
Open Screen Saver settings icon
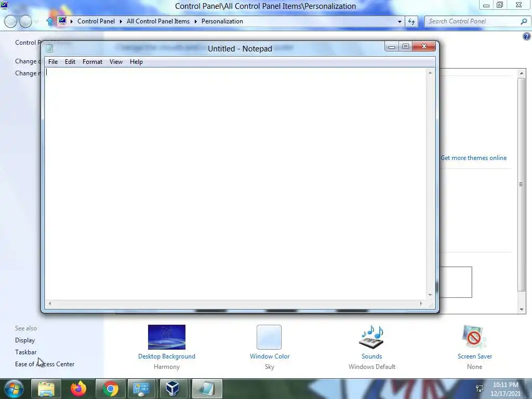[x=474, y=337]
